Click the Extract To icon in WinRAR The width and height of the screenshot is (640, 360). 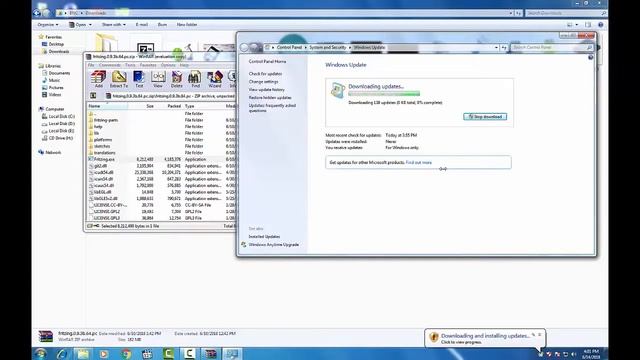coord(119,79)
